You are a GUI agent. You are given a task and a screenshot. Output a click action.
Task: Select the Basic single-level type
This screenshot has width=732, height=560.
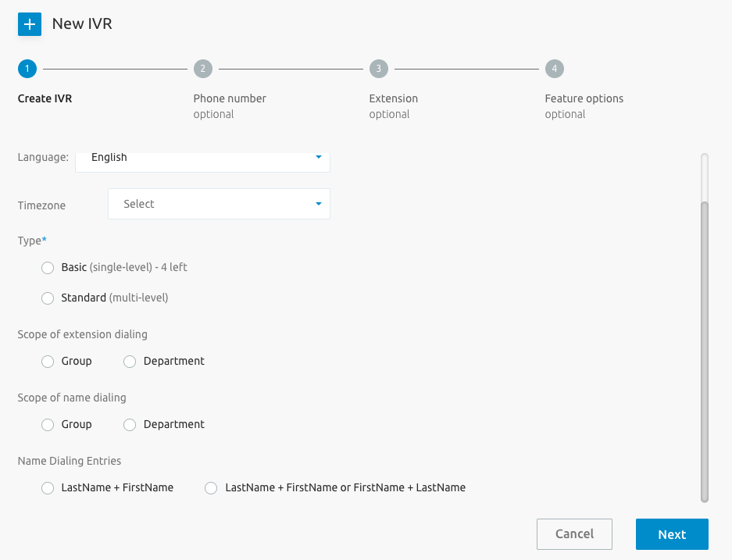[x=48, y=268]
